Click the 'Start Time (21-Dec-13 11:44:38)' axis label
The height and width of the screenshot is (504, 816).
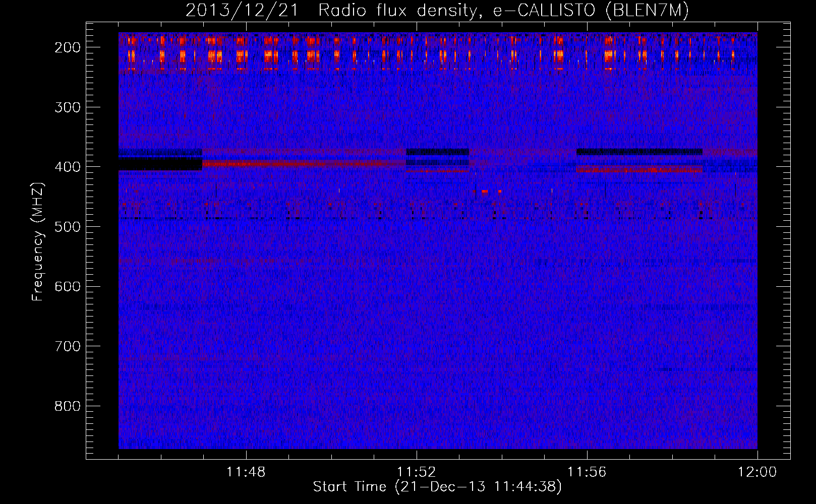click(437, 487)
